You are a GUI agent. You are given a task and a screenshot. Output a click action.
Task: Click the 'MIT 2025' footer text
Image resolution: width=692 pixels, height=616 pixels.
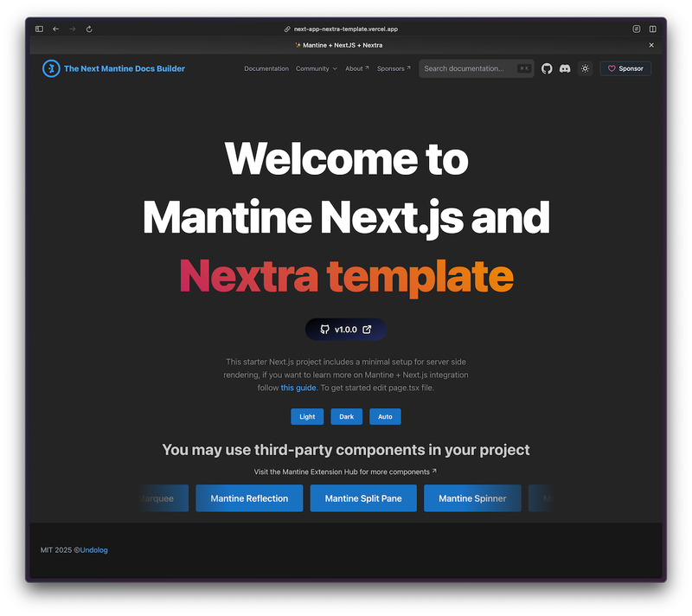coord(56,549)
